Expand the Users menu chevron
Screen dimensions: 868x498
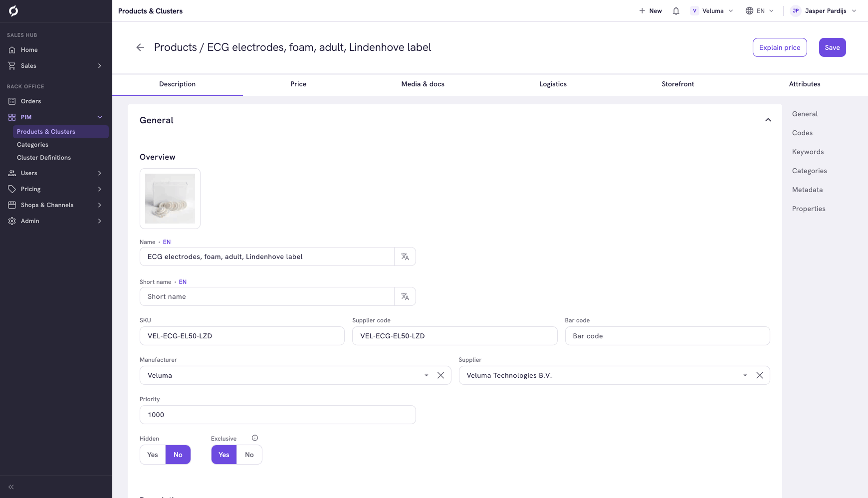(100, 173)
